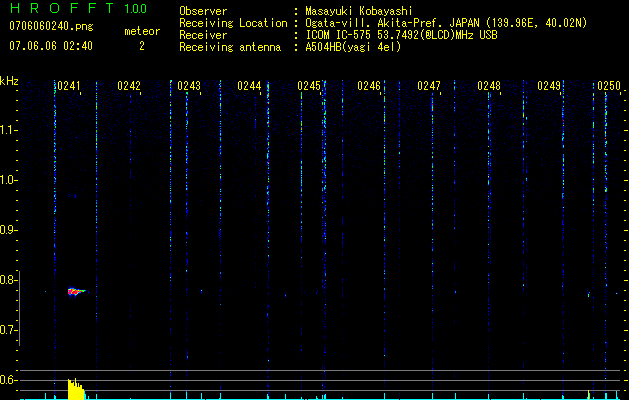Click the 0.7 kHz axis label

8,330
